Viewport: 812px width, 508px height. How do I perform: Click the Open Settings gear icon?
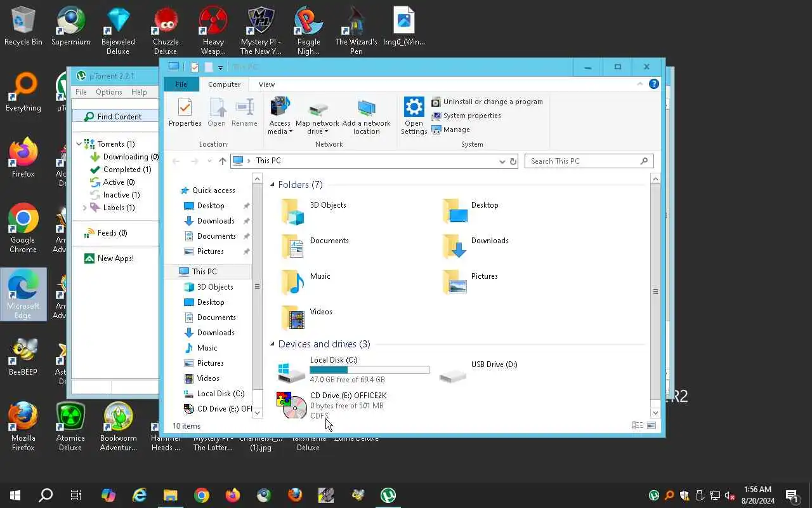(414, 107)
